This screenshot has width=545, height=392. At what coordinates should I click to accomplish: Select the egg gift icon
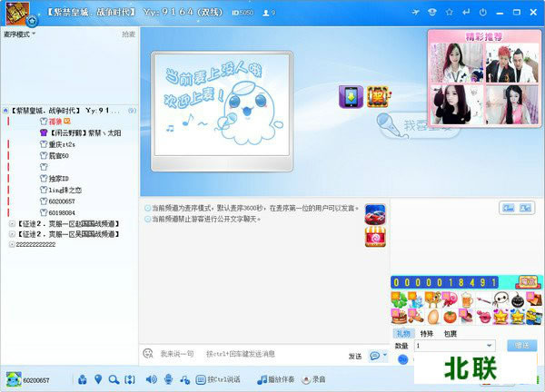click(433, 316)
